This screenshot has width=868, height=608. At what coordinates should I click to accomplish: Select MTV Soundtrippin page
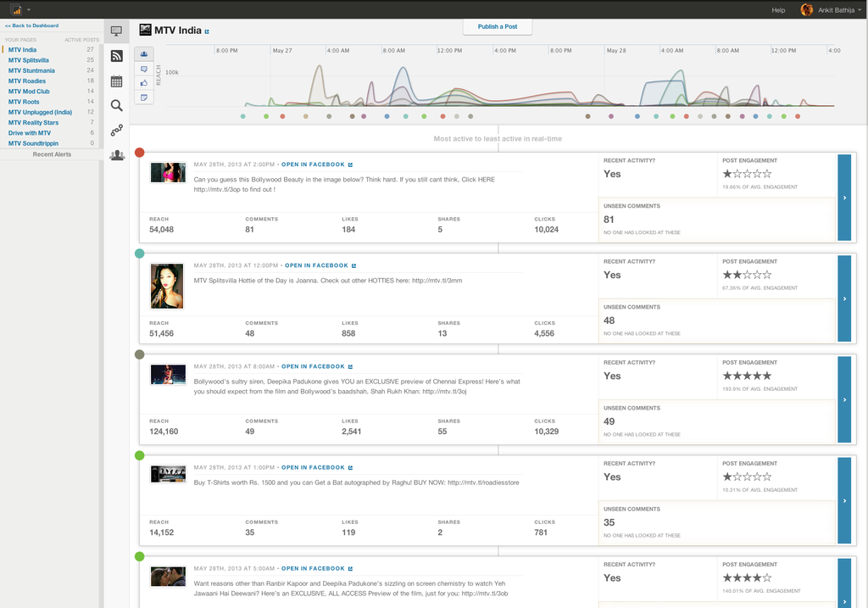tap(33, 143)
